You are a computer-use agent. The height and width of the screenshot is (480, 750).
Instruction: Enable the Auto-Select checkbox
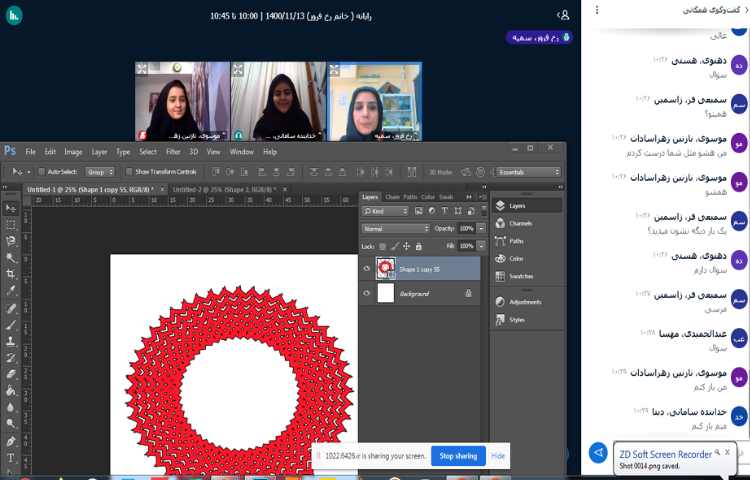41,172
